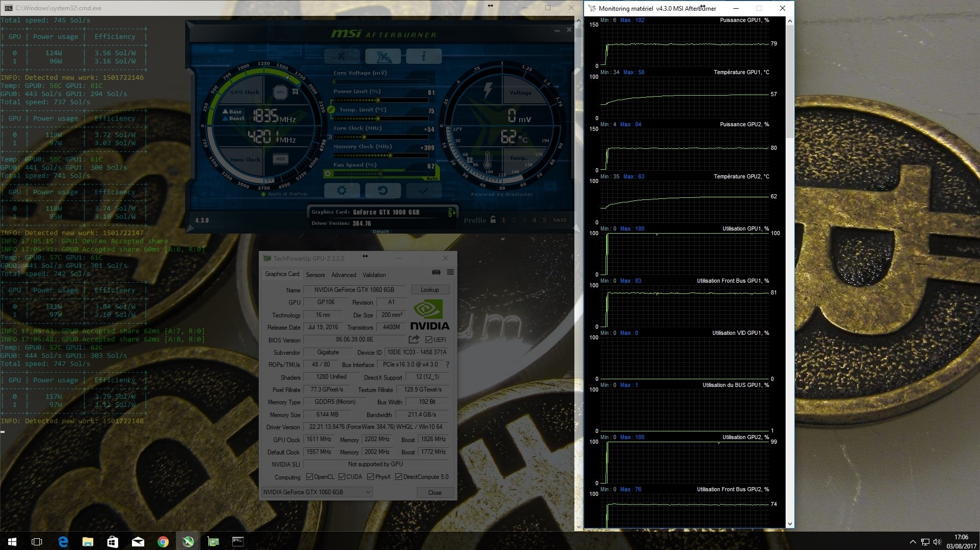The height and width of the screenshot is (550, 980).
Task: Open the MSI Afterburner taskbar icon
Action: (188, 541)
